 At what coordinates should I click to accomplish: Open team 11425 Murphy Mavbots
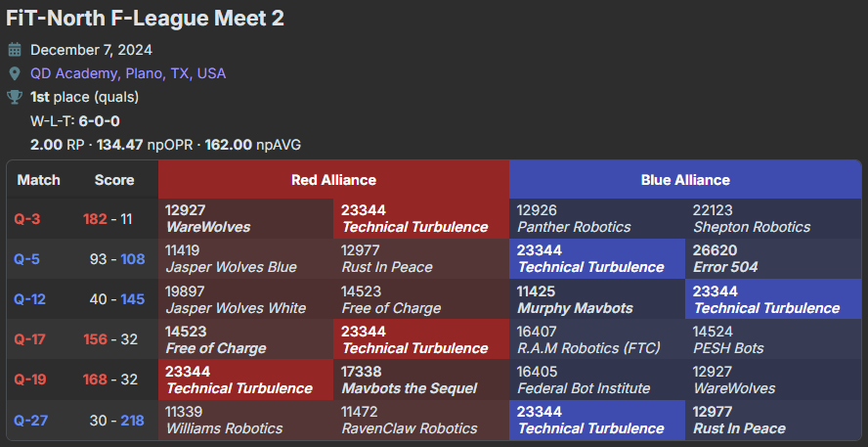pos(575,299)
